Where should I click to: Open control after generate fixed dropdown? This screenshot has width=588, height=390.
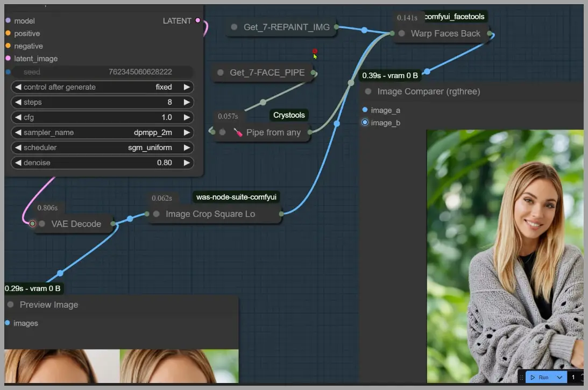click(x=102, y=87)
